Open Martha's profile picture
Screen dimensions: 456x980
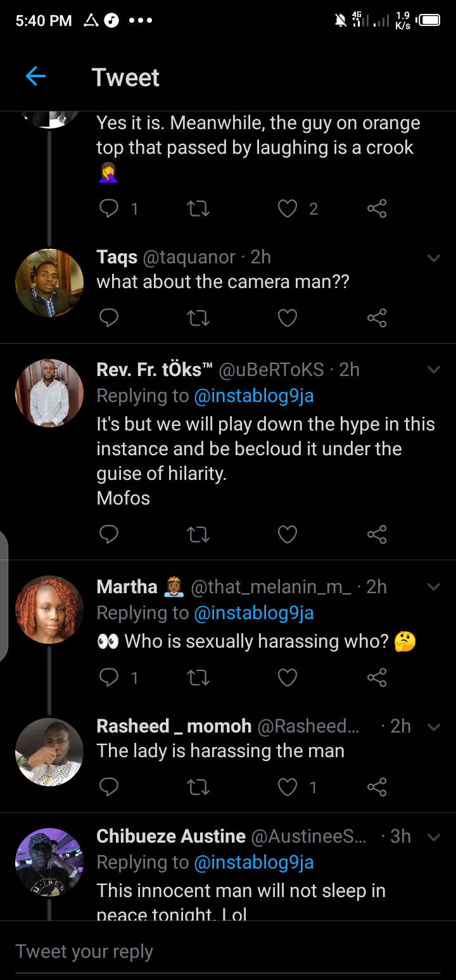pyautogui.click(x=49, y=610)
